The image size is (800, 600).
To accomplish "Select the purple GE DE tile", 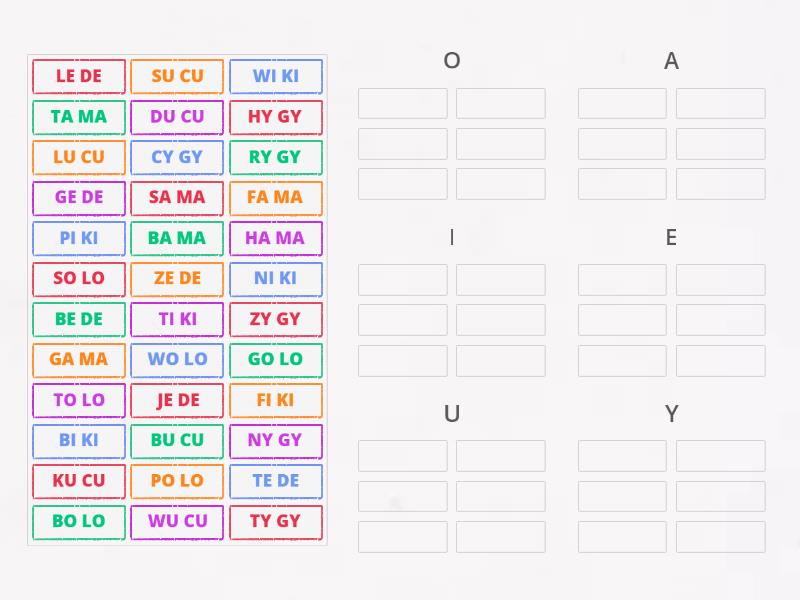I will 79,197.
